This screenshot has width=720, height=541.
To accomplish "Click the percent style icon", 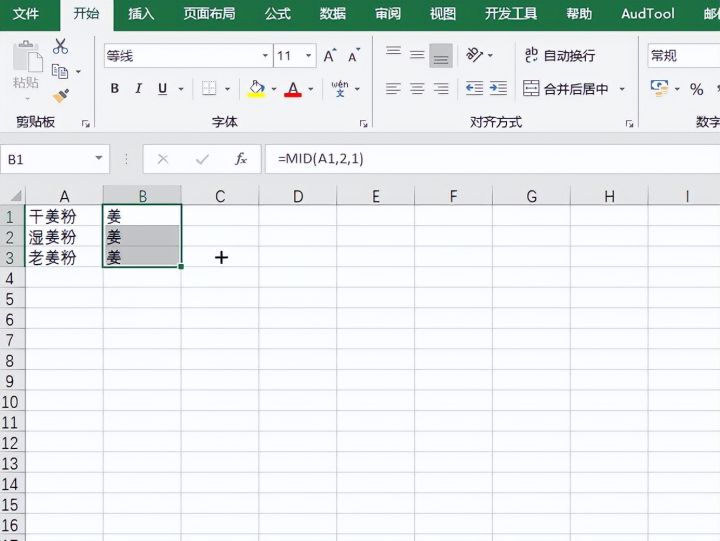I will click(x=697, y=89).
